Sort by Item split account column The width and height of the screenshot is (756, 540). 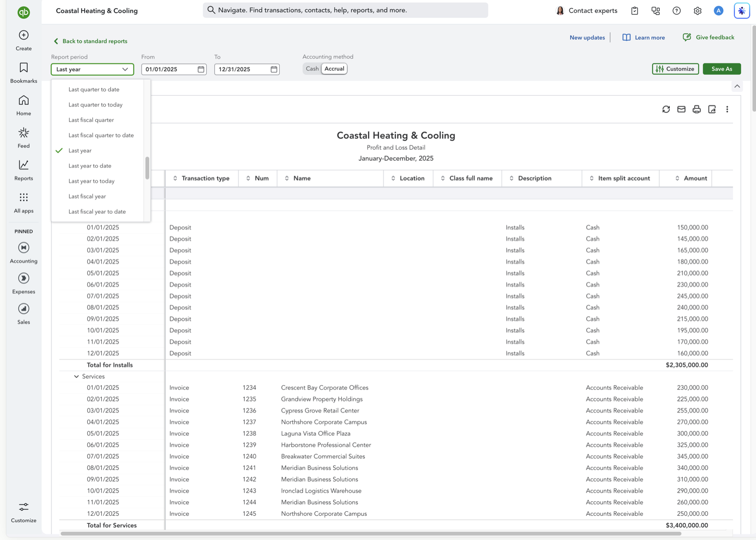619,178
